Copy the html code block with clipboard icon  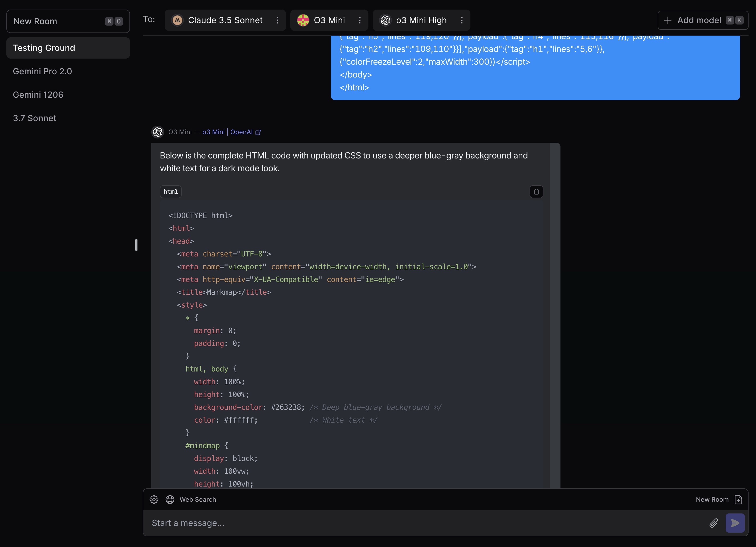(536, 192)
